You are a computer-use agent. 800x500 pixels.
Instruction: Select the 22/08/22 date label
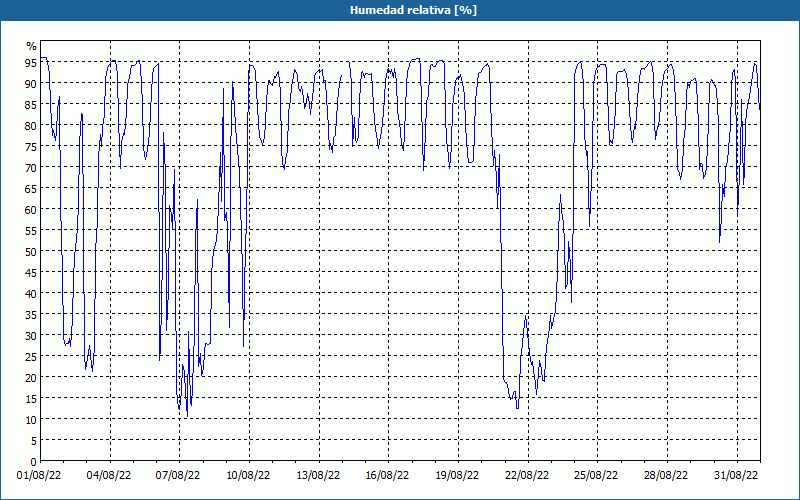point(527,476)
